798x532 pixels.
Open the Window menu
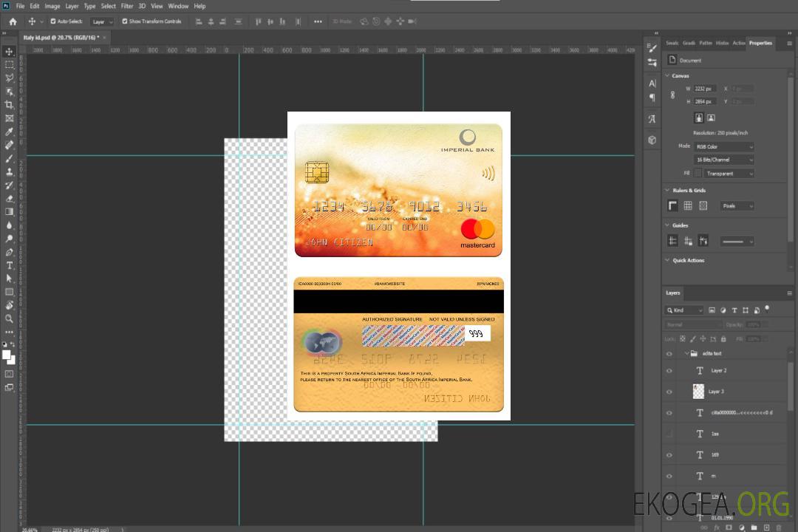coord(178,6)
